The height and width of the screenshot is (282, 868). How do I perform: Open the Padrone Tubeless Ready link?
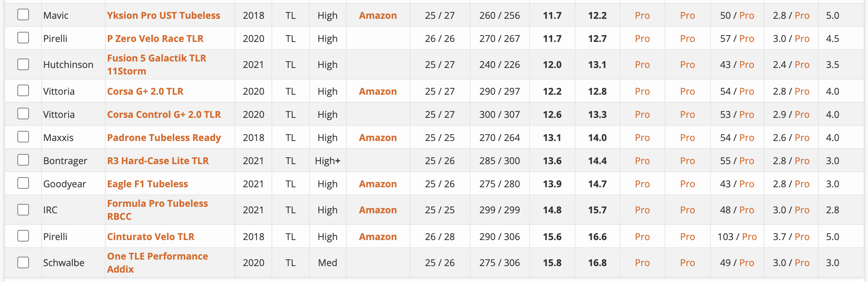164,137
